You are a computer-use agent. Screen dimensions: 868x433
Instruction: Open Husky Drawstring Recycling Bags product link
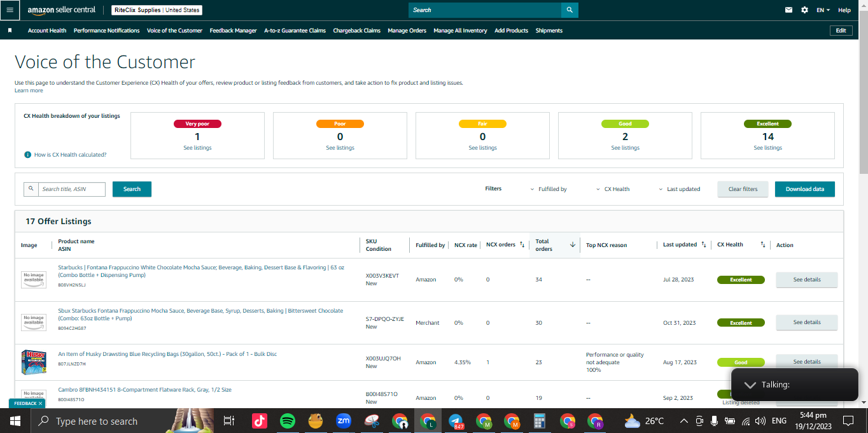(x=167, y=354)
